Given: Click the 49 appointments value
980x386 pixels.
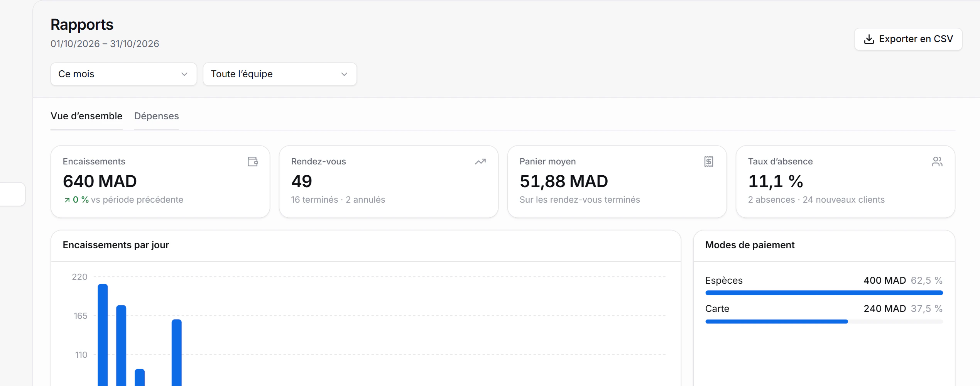Looking at the screenshot, I should click(302, 181).
